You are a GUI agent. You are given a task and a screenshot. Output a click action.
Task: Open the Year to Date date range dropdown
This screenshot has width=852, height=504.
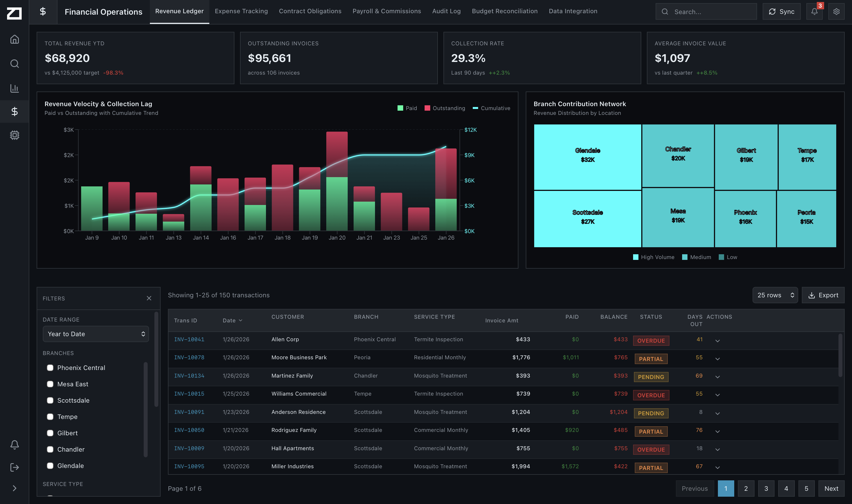(x=96, y=334)
